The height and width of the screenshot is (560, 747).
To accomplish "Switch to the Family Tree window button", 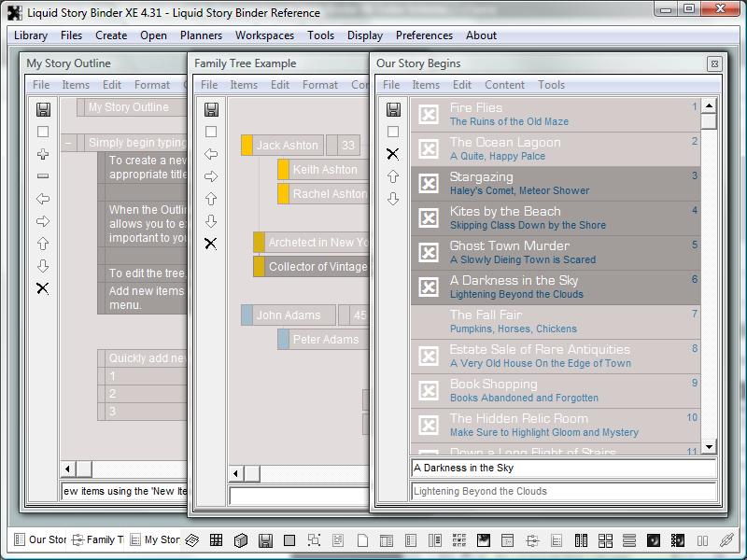I will pos(98,539).
